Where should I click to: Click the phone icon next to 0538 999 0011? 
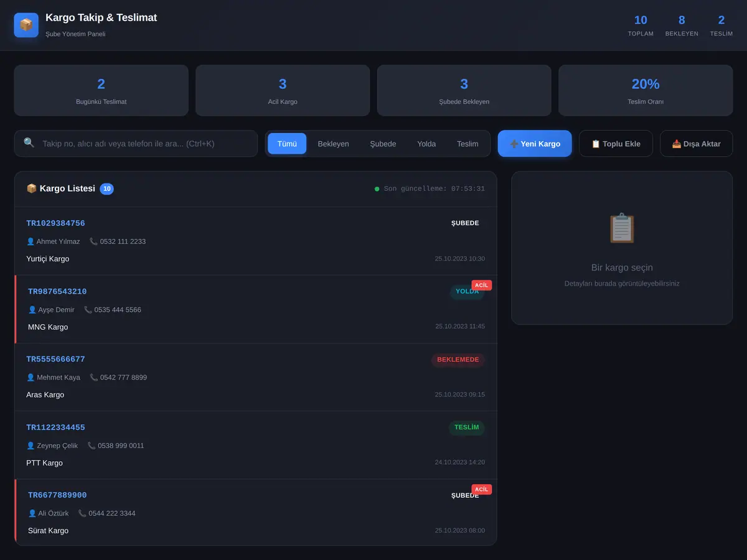click(92, 446)
